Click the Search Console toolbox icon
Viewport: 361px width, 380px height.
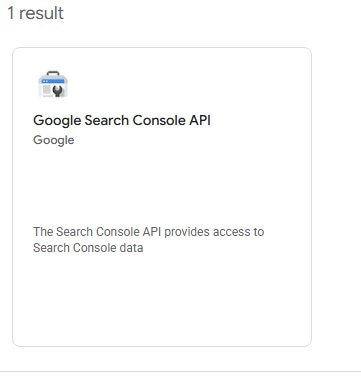pos(53,84)
